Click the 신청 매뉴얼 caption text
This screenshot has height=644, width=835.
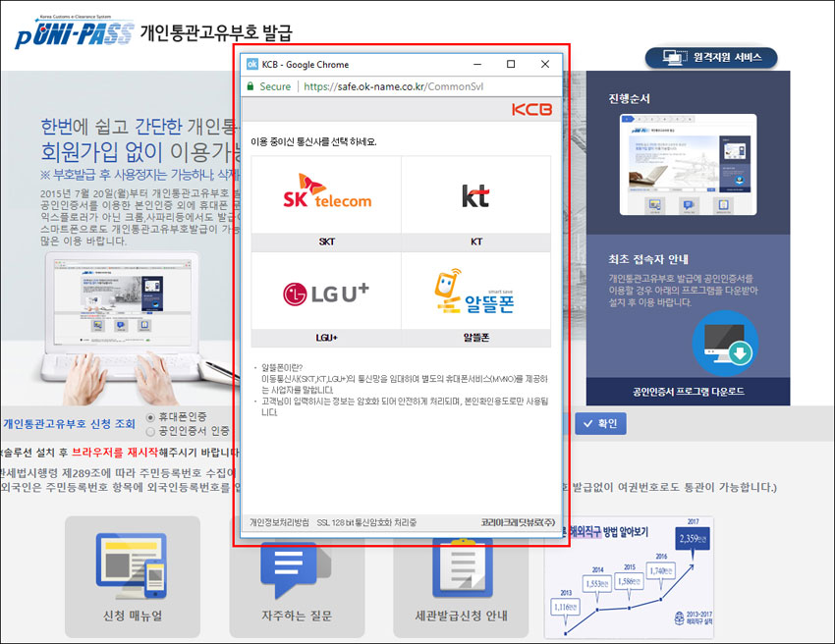click(x=133, y=616)
